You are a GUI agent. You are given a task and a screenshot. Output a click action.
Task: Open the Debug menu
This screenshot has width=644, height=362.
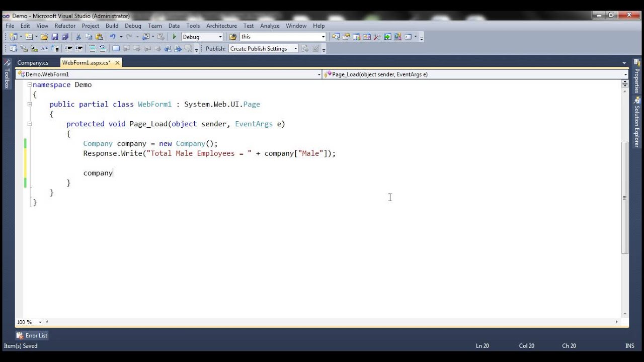point(133,26)
